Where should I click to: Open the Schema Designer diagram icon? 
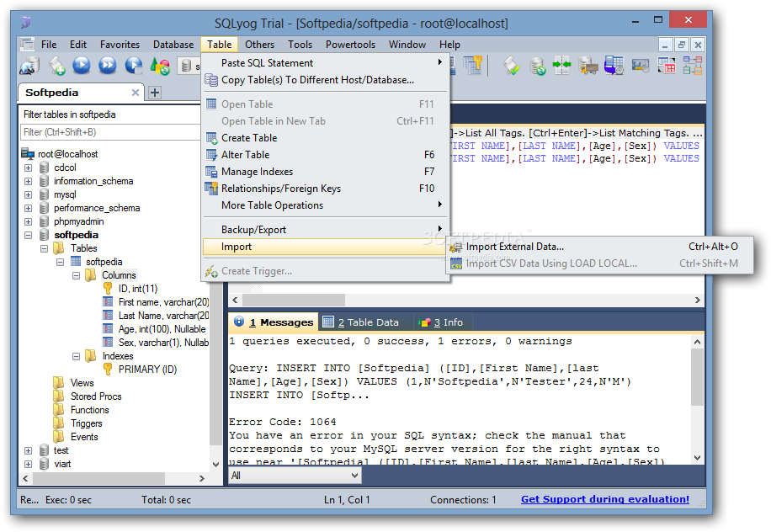tap(693, 66)
